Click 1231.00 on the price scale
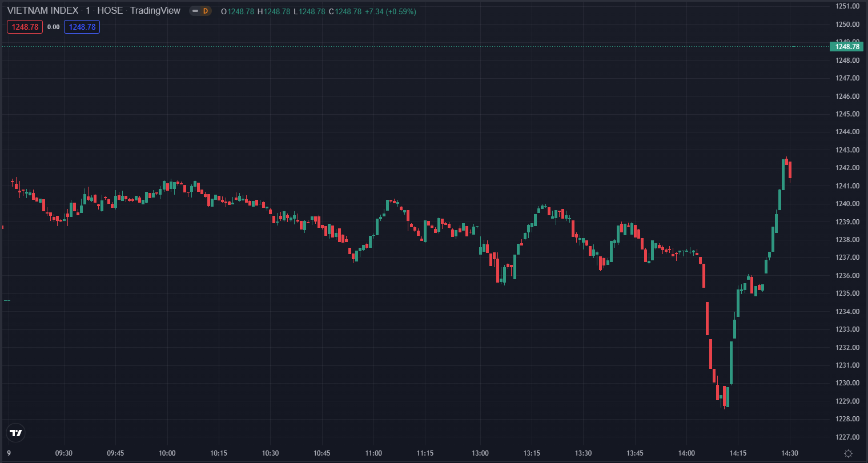The width and height of the screenshot is (868, 463). [847, 365]
